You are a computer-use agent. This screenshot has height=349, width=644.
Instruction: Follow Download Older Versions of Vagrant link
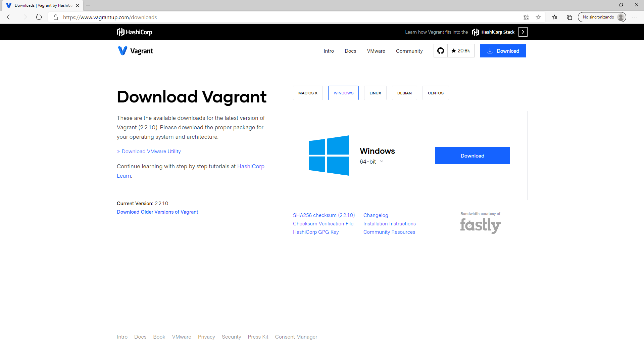[157, 212]
